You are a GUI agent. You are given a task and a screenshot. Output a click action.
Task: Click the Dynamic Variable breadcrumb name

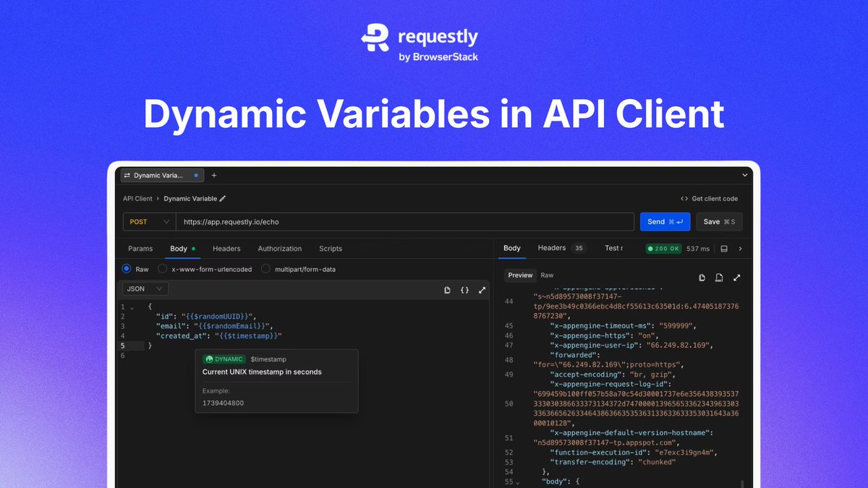pos(190,199)
